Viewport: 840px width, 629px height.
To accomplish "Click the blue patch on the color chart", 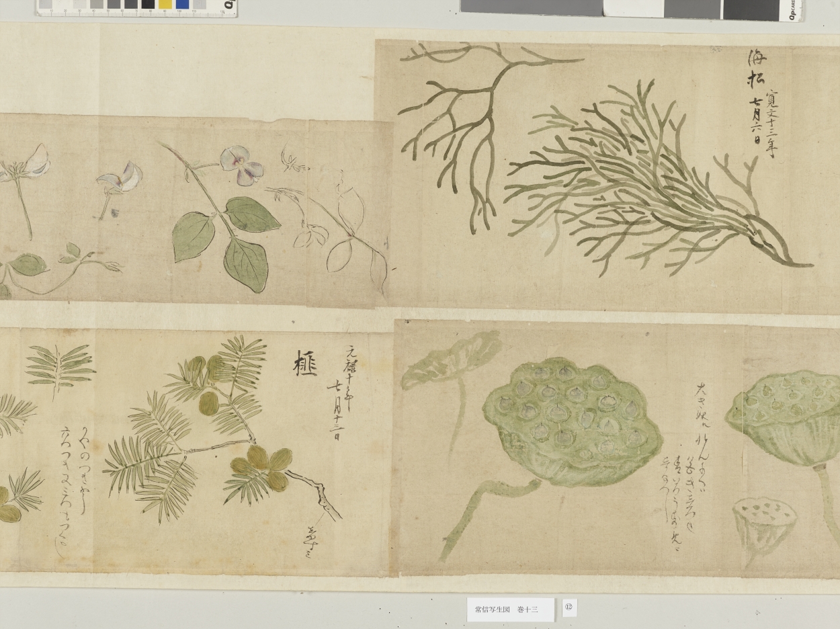I will pyautogui.click(x=182, y=5).
